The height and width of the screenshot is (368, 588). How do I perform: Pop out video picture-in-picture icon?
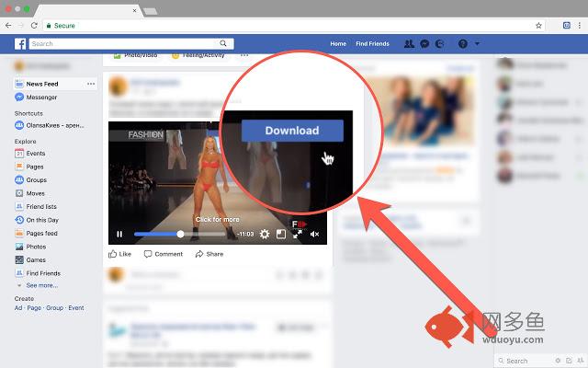point(281,234)
